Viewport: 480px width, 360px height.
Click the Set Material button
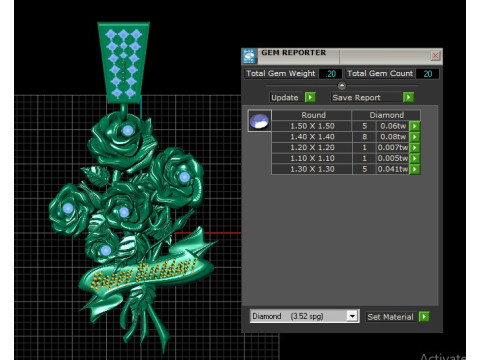coord(390,317)
